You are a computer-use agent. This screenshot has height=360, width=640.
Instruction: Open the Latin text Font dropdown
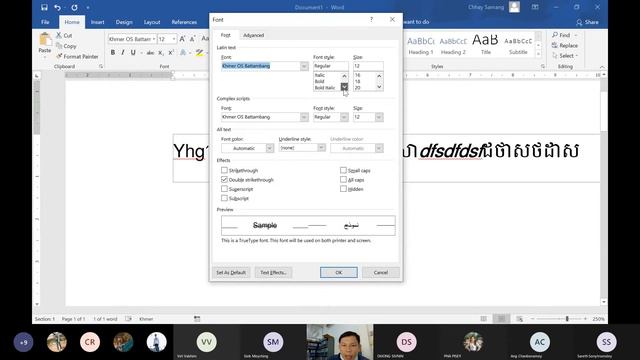304,66
